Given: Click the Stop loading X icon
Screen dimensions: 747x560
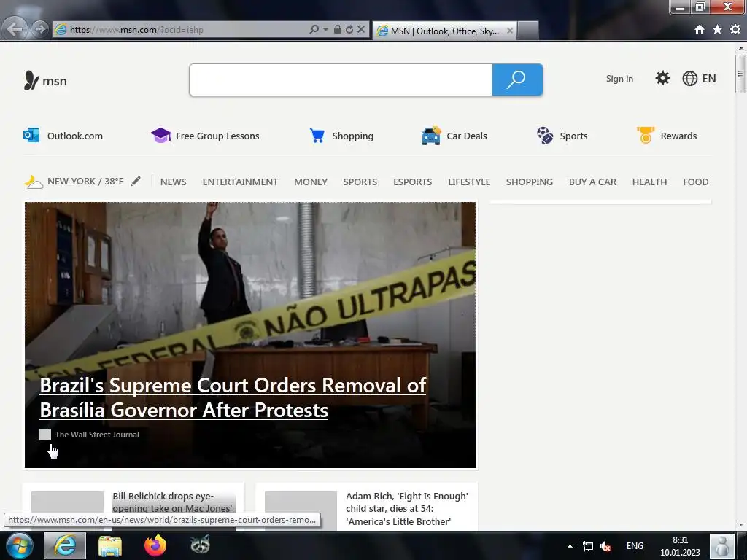Looking at the screenshot, I should 361,29.
